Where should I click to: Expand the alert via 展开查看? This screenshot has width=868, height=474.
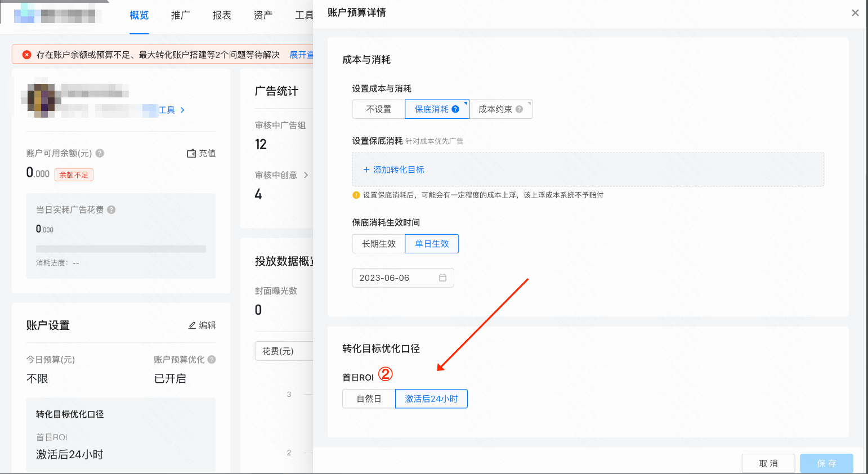[x=302, y=54]
